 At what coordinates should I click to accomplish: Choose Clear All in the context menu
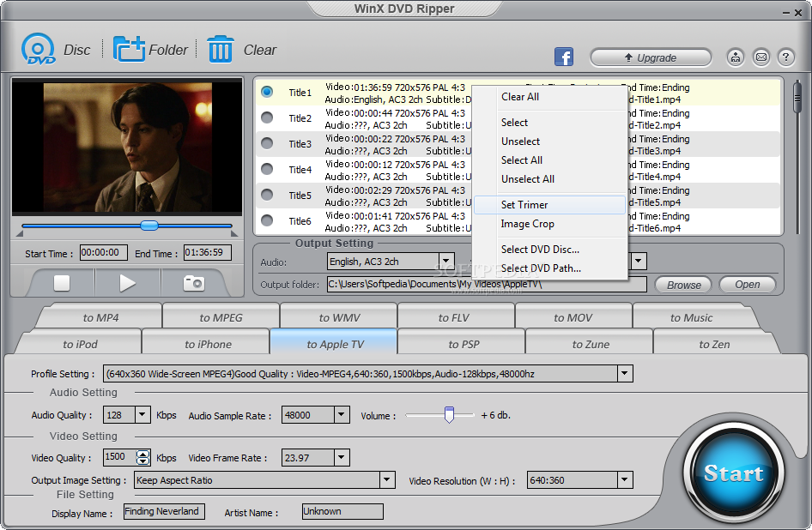pos(549,97)
